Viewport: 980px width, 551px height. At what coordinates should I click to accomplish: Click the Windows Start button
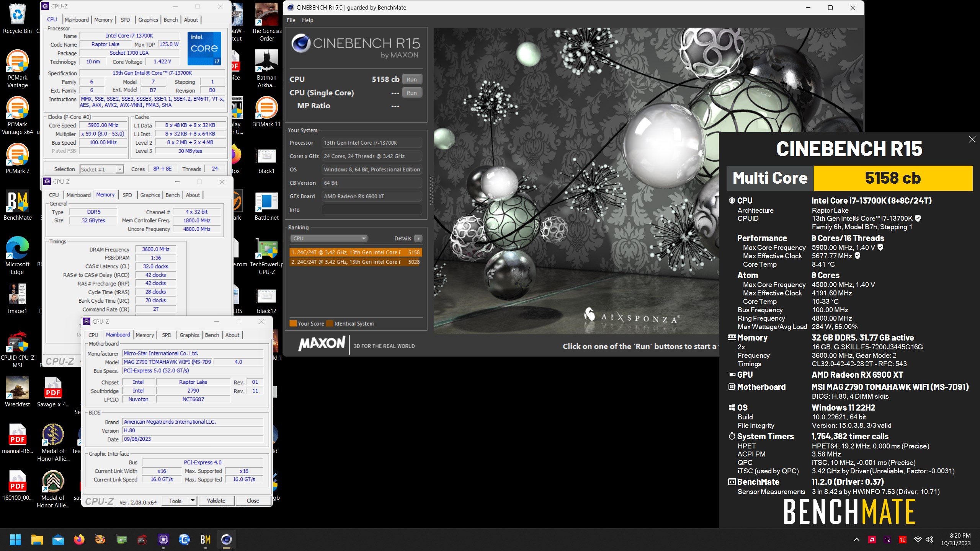(x=15, y=540)
